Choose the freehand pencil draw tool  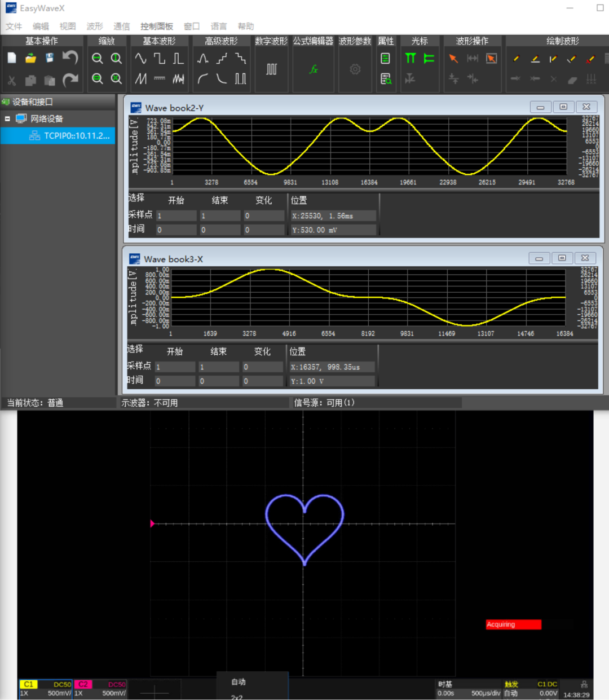coord(516,59)
